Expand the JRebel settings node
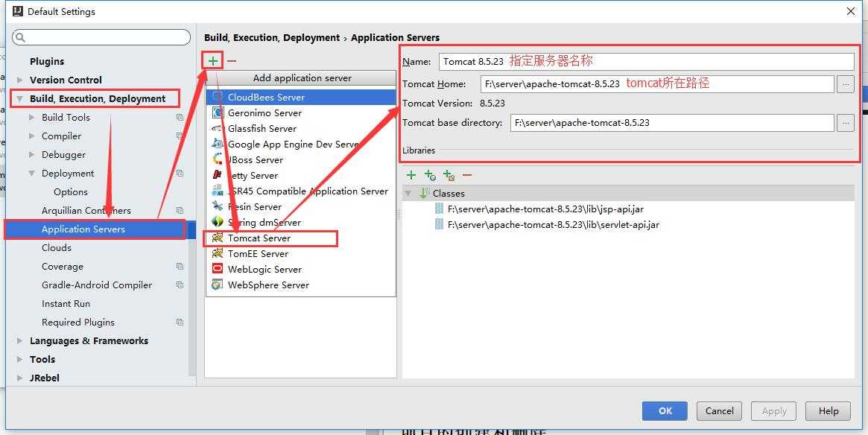This screenshot has width=868, height=435. 20,378
